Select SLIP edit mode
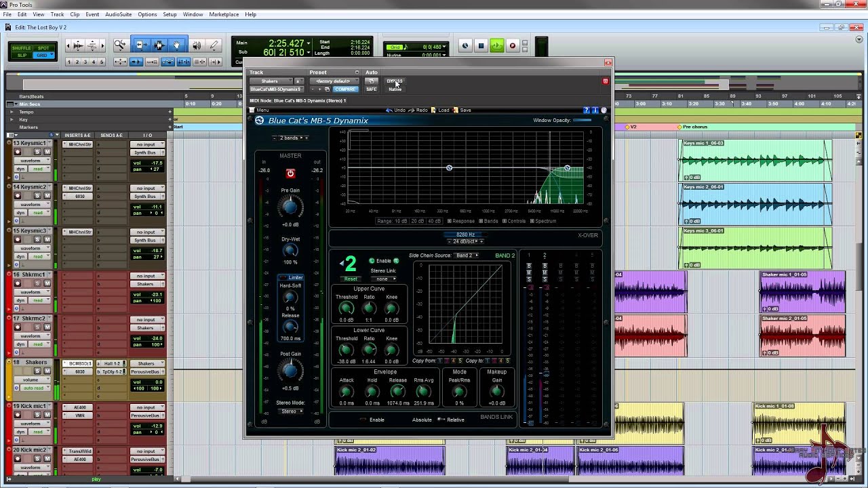The width and height of the screenshot is (868, 488). tap(22, 55)
